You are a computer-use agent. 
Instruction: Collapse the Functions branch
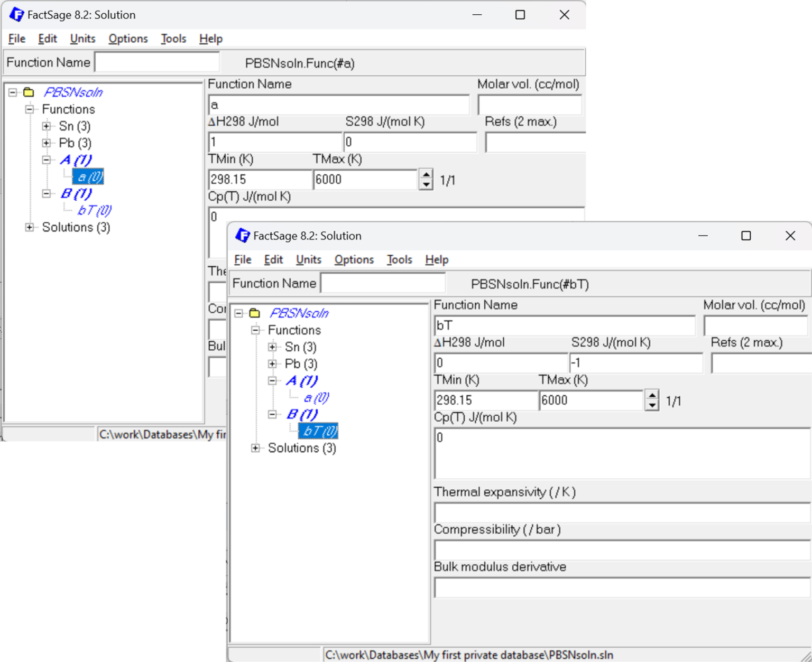click(x=255, y=330)
